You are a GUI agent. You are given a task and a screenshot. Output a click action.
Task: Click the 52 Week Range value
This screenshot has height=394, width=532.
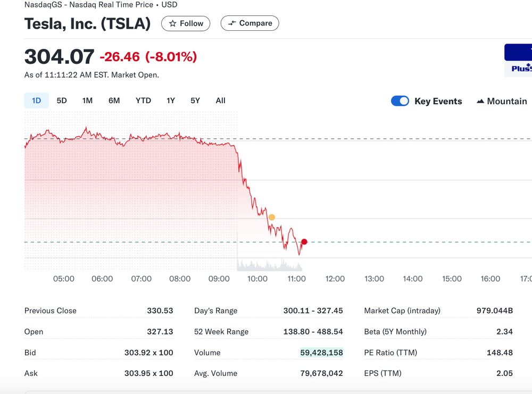pyautogui.click(x=313, y=332)
